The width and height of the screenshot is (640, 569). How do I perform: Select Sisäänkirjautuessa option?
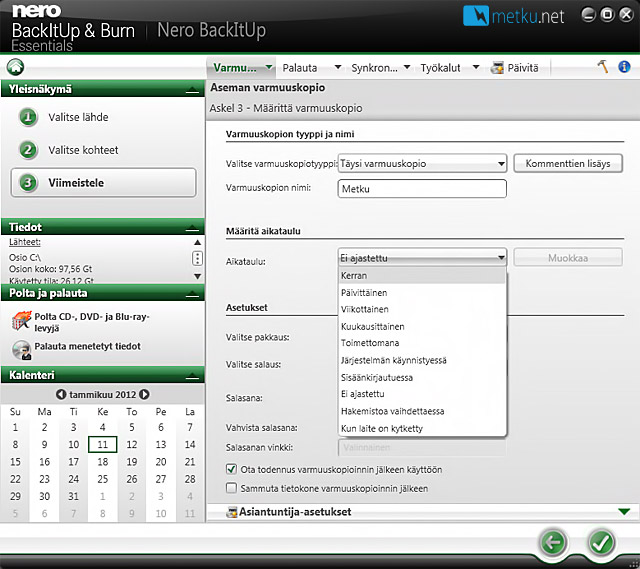pos(422,378)
